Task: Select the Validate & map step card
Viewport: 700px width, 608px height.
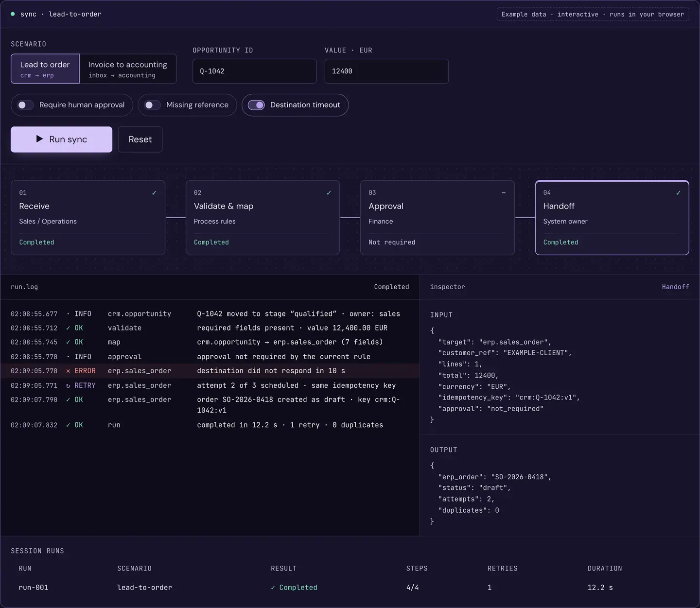Action: [x=262, y=218]
